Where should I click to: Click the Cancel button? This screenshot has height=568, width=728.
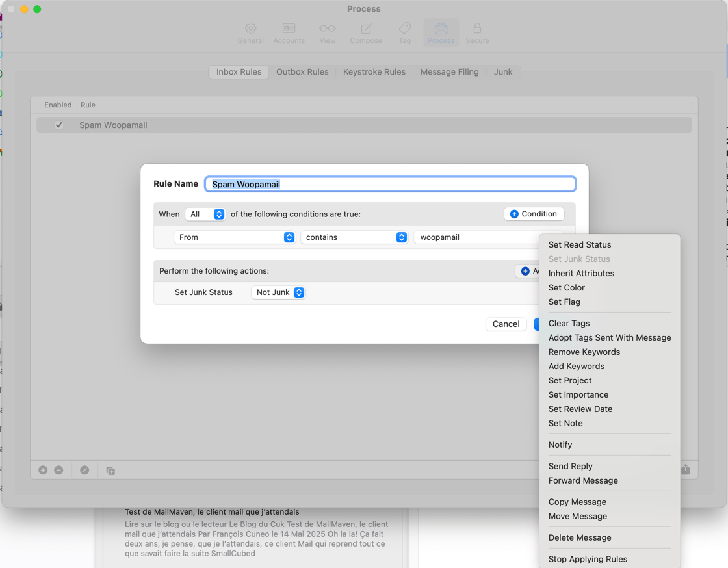(506, 324)
